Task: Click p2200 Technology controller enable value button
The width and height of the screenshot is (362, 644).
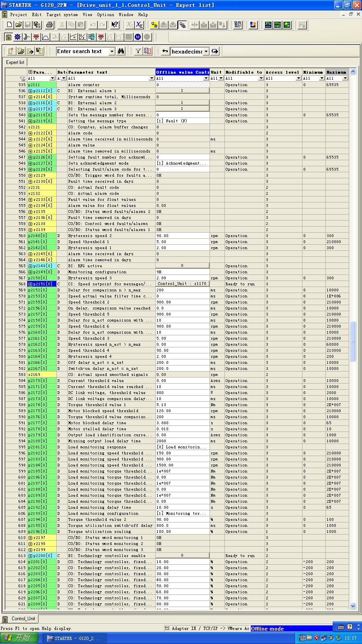Action: tap(182, 556)
